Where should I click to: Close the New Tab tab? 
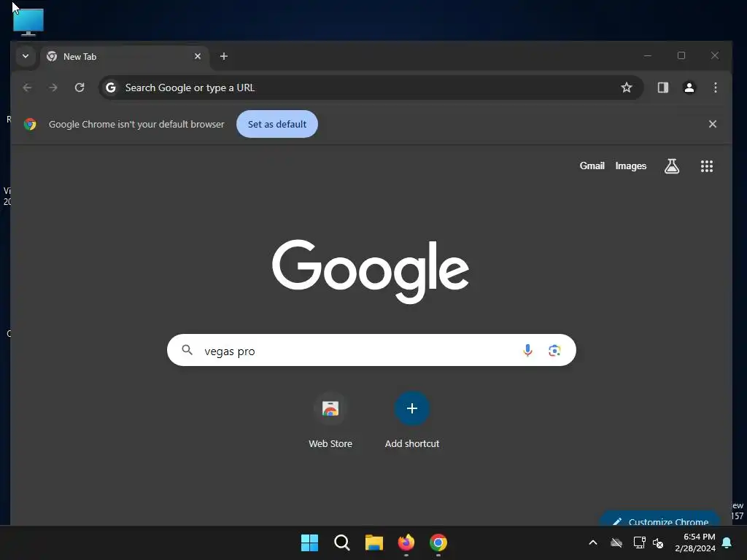point(198,56)
